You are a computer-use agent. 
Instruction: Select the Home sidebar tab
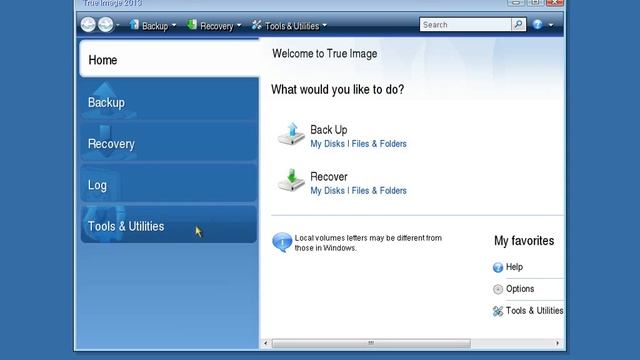pyautogui.click(x=169, y=59)
